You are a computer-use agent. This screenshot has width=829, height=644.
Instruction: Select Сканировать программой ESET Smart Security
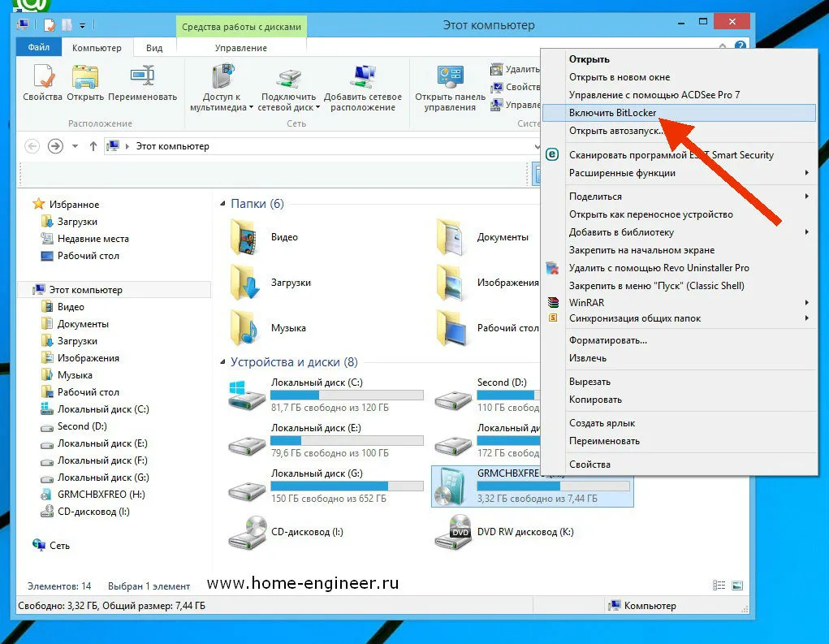(680, 155)
